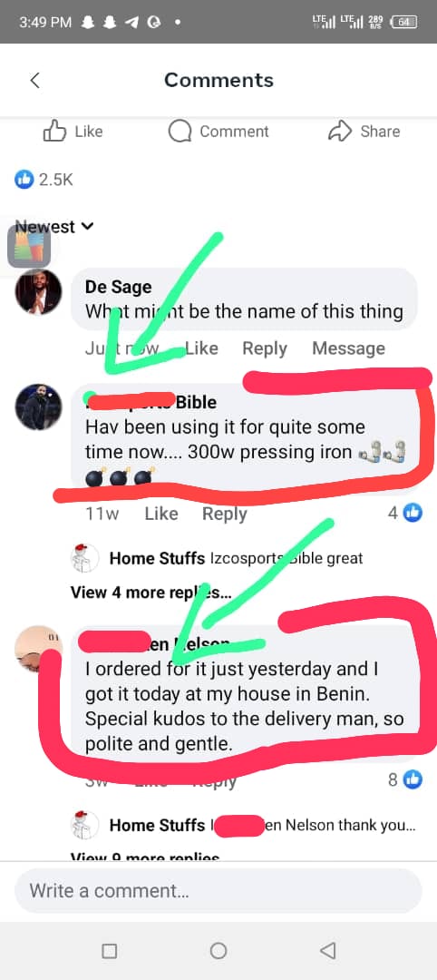
Task: Reply to De Sage's comment
Action: coord(265,348)
